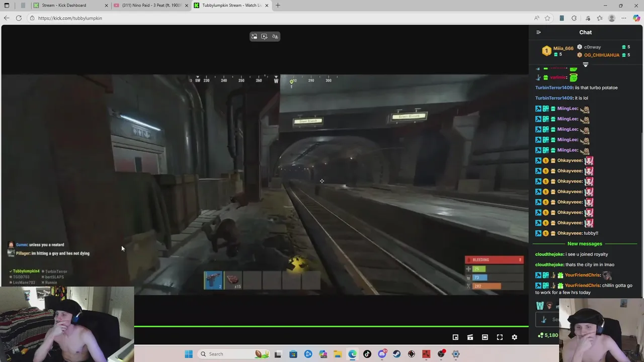Open OG_CHIHUAHUA leaderboard profile
The image size is (644, 362).
[x=602, y=55]
